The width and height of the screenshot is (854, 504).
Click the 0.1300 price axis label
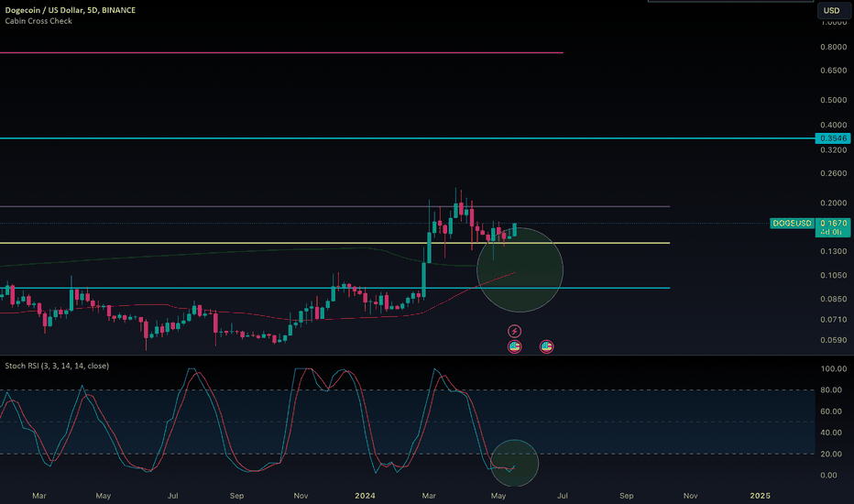click(x=833, y=251)
